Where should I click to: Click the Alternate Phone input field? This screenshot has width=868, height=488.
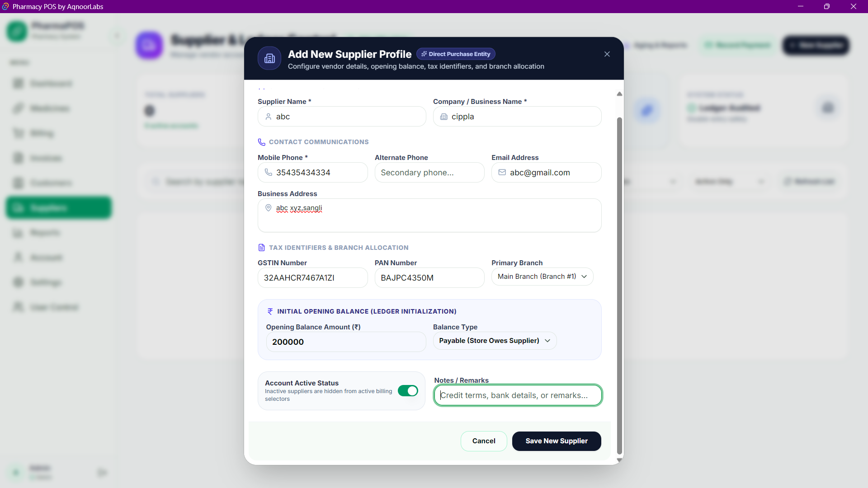click(x=429, y=173)
